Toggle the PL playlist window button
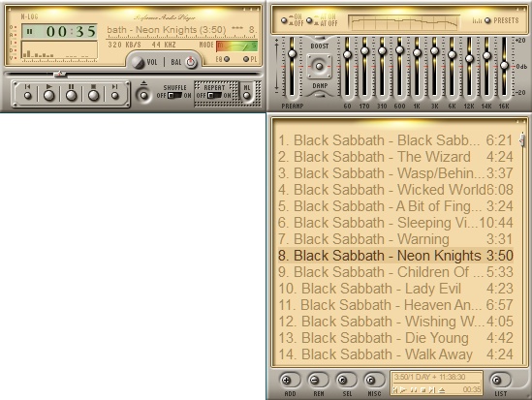The width and height of the screenshot is (532, 400). click(246, 59)
